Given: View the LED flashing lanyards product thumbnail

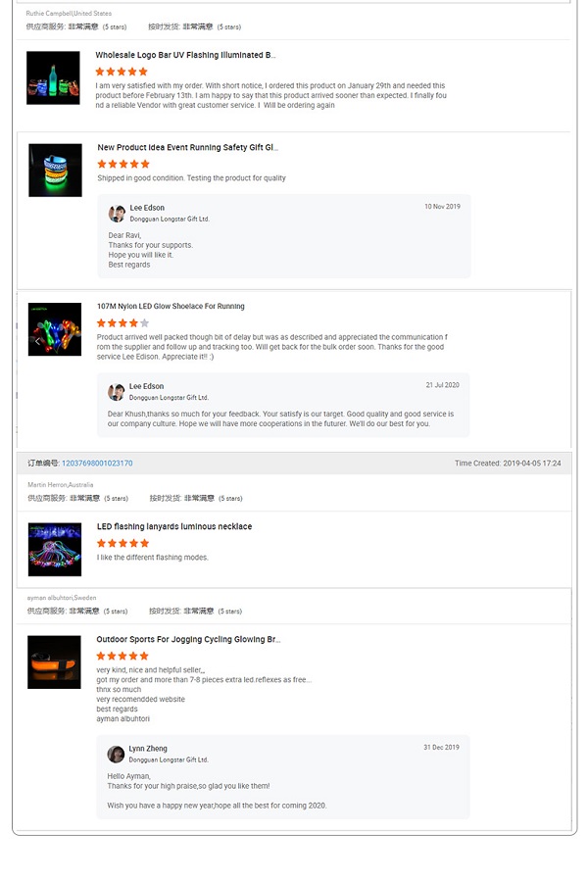Looking at the screenshot, I should point(55,549).
